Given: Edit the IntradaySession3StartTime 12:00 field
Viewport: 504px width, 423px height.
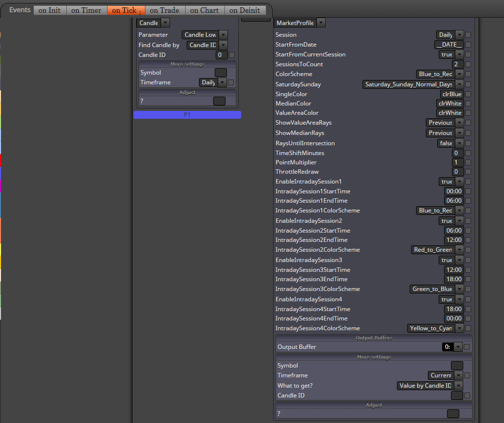Looking at the screenshot, I should (x=454, y=270).
